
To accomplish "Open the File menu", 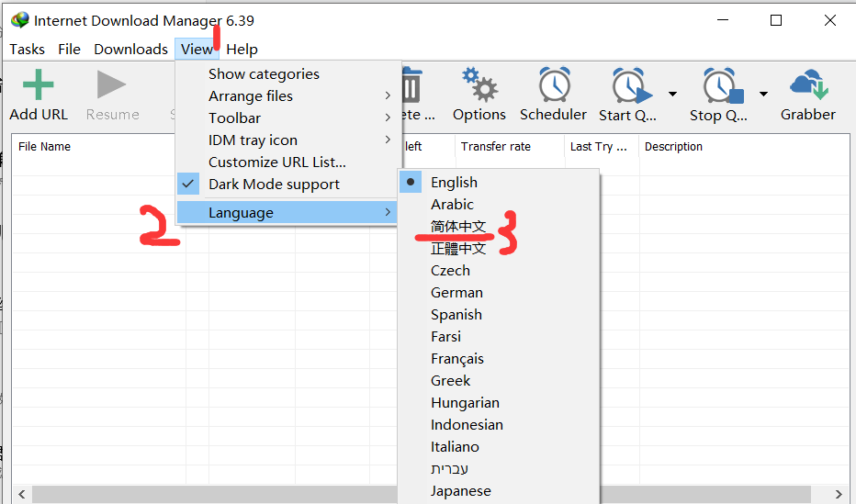I will [x=69, y=49].
